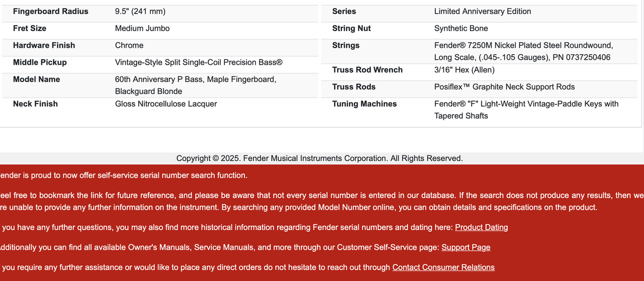Select the Truss Rod Wrench label
Image resolution: width=644 pixels, height=281 pixels.
pyautogui.click(x=368, y=70)
